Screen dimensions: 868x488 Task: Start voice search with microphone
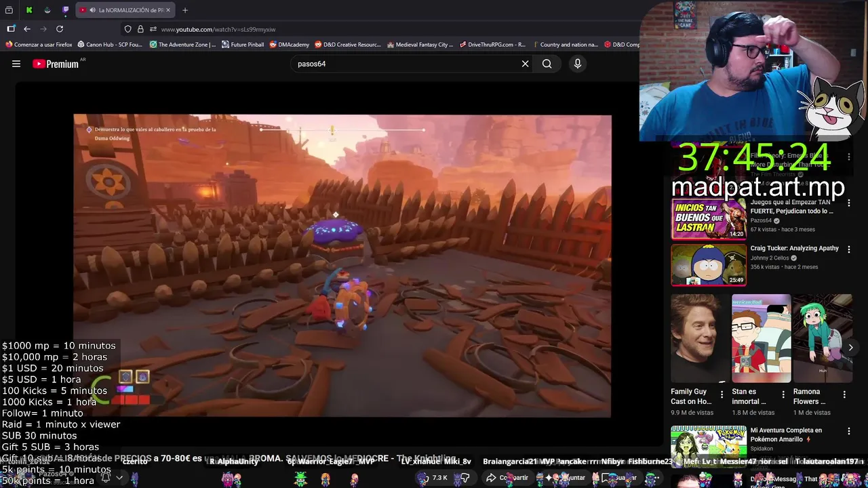pyautogui.click(x=578, y=64)
